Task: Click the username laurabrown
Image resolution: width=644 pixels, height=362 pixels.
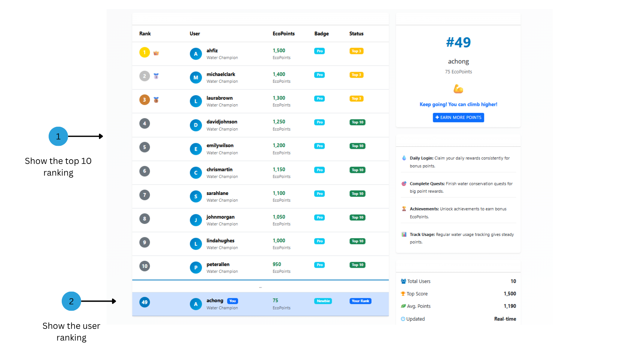Action: pyautogui.click(x=219, y=98)
